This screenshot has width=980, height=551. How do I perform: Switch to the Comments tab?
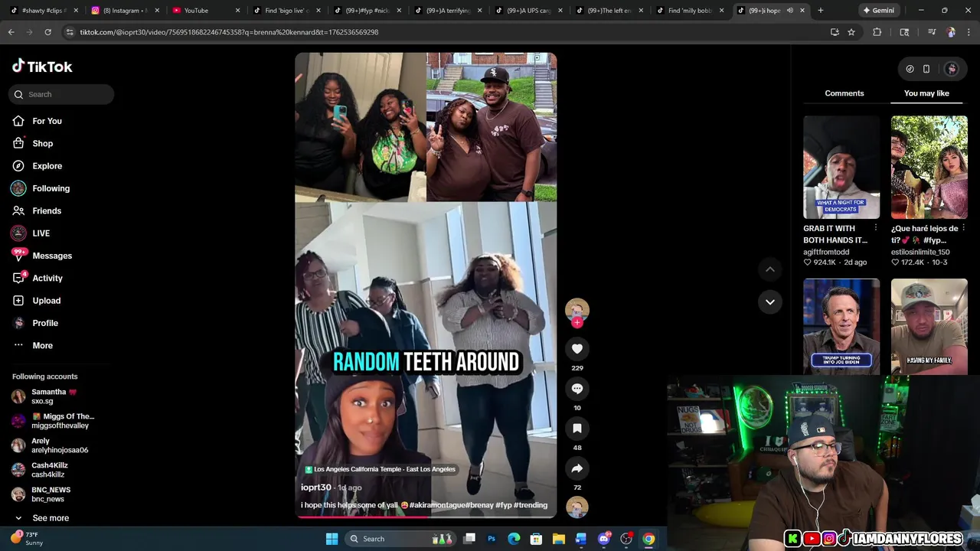[844, 93]
